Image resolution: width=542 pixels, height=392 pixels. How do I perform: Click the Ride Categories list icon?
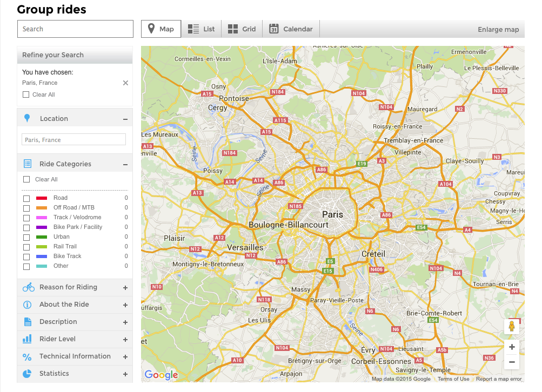tap(28, 164)
